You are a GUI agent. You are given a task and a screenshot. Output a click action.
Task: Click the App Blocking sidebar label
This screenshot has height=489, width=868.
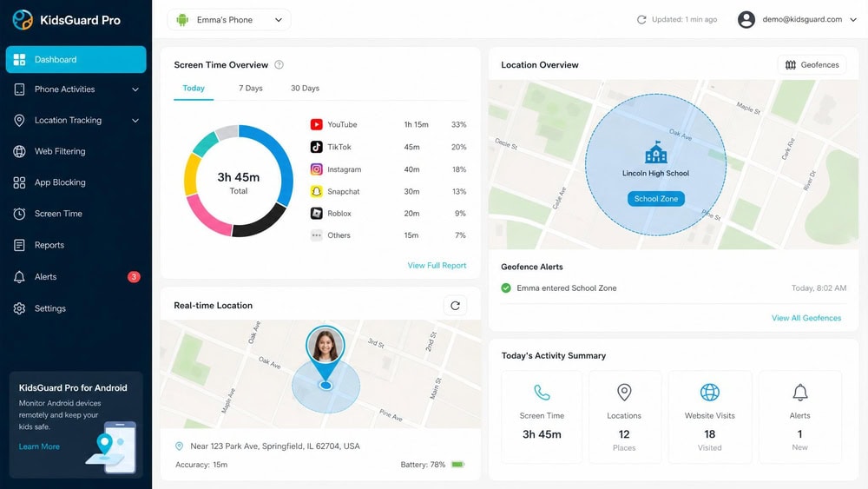(60, 182)
